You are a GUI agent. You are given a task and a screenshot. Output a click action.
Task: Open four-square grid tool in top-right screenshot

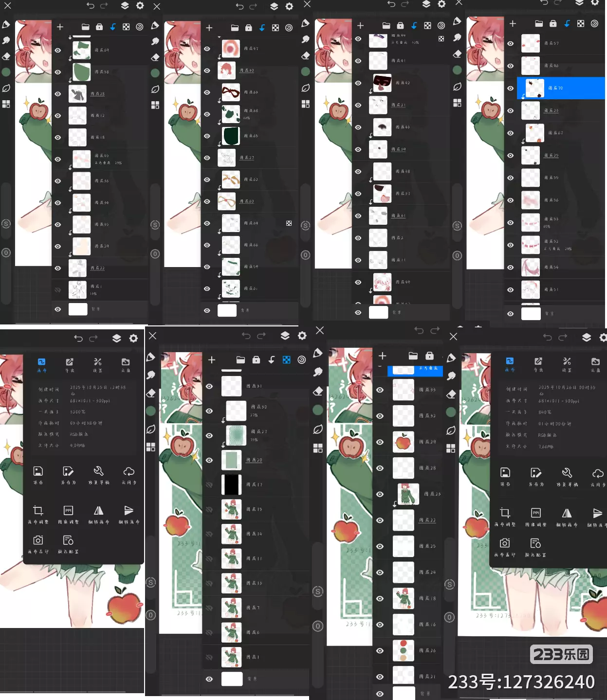point(458,103)
